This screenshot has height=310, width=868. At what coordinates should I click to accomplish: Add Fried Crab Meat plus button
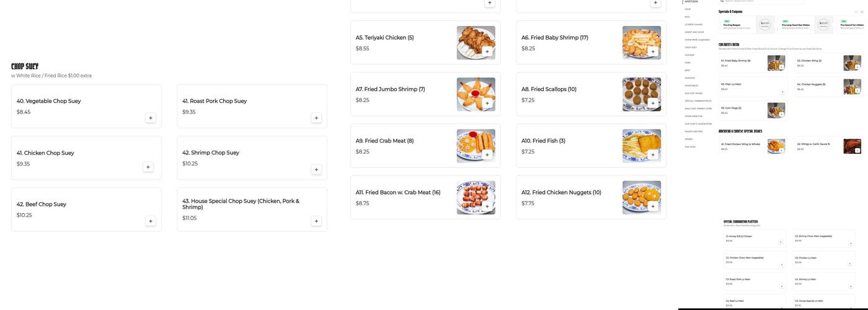coord(487,155)
